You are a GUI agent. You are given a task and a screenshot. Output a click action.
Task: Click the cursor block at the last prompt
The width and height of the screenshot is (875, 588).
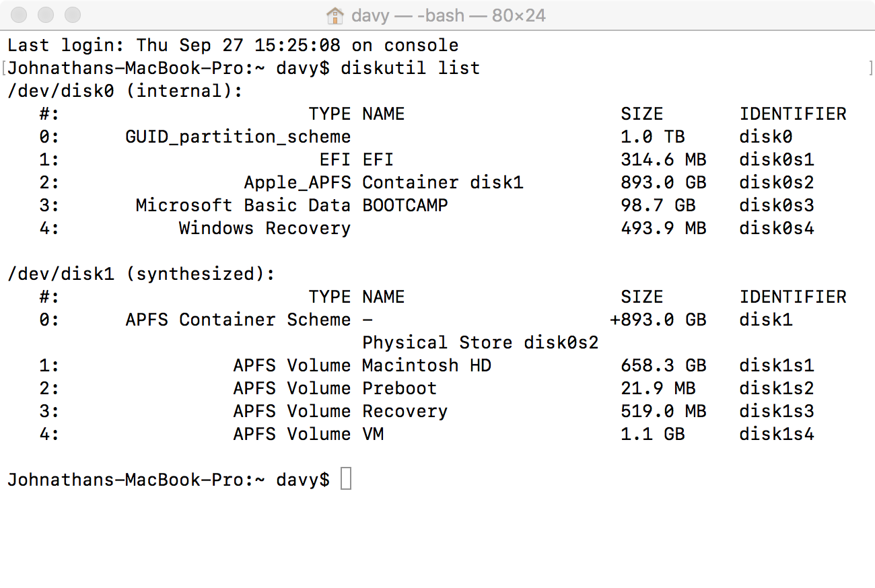[x=346, y=480]
